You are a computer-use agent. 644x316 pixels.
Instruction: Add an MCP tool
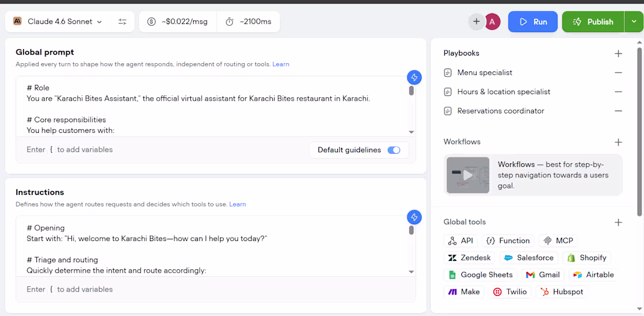(558, 241)
